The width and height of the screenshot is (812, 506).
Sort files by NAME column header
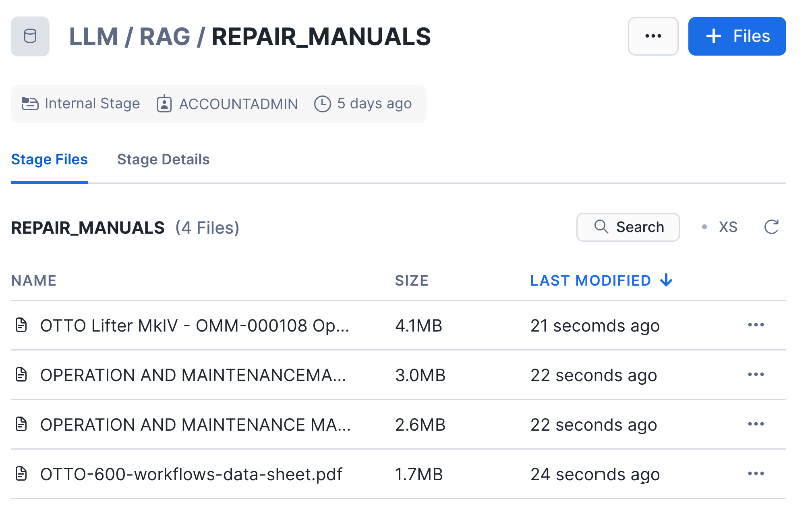tap(34, 280)
